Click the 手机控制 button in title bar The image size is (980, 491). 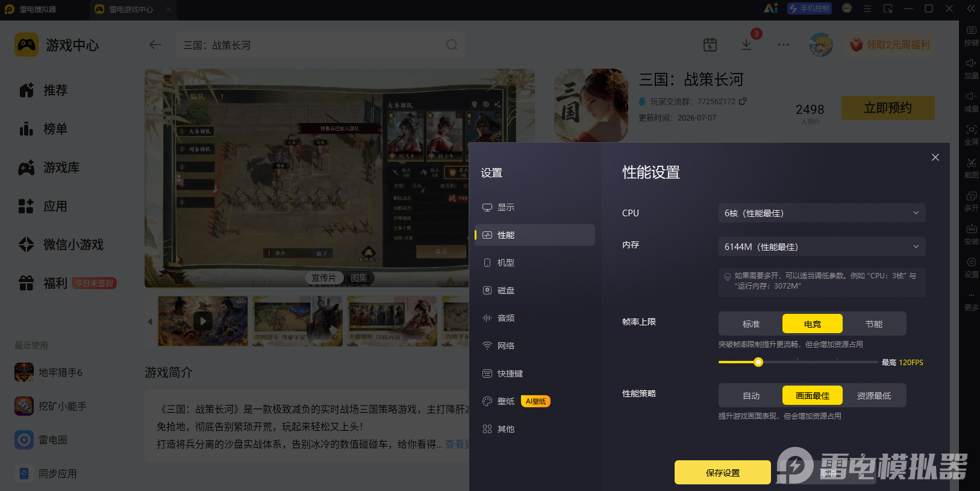click(809, 8)
